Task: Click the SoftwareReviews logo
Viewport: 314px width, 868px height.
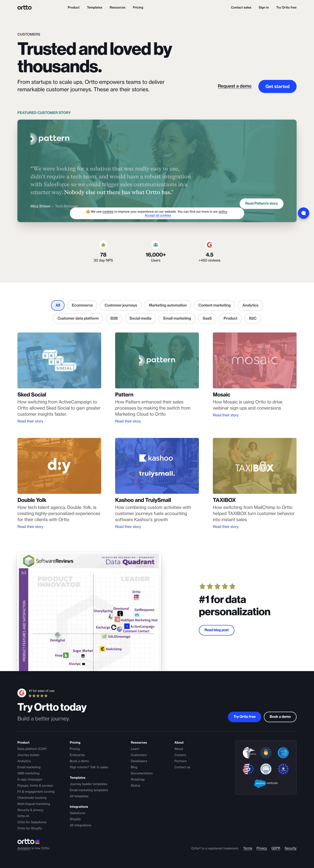Action: pos(48,561)
